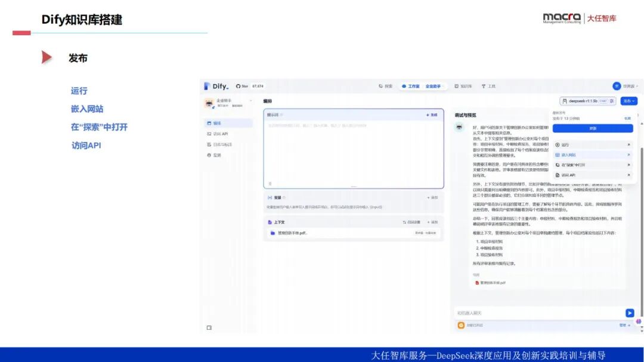Image resolution: width=644 pixels, height=362 pixels.
Task: Click the 生成 auto-generate prompt button
Action: (x=432, y=115)
